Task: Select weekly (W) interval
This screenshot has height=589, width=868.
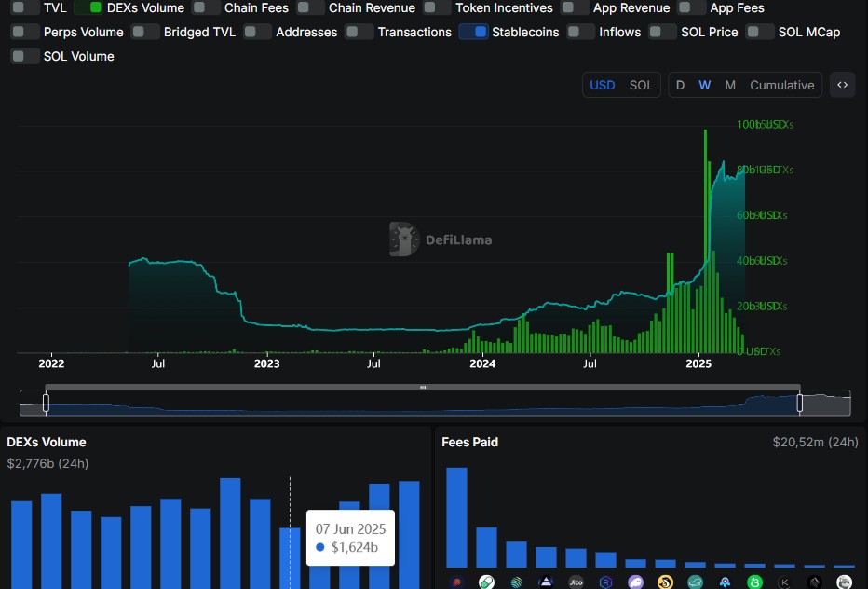Action: pos(705,85)
